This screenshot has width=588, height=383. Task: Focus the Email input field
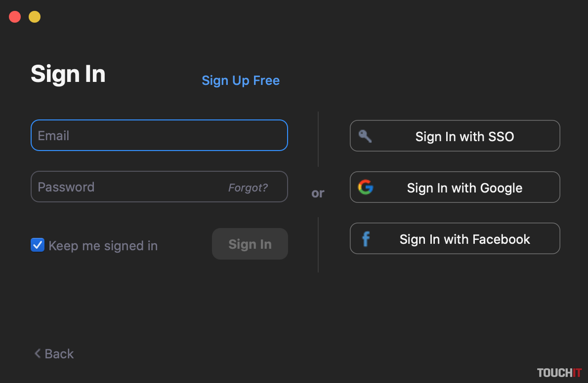tap(159, 135)
